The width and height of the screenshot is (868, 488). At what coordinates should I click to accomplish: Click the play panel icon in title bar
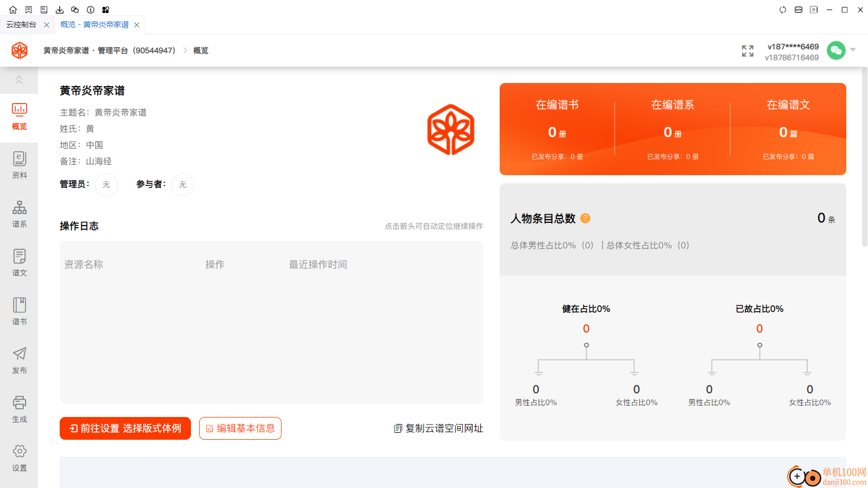coord(814,10)
